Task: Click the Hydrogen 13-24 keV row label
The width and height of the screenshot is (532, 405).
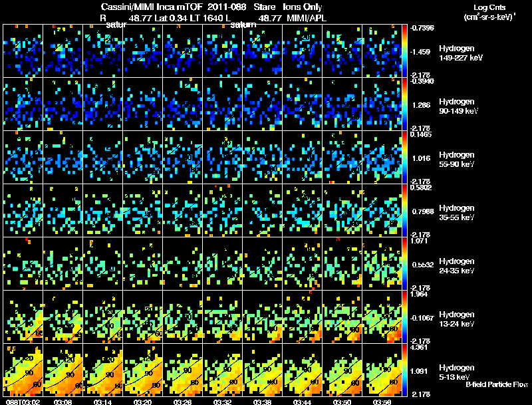Action: point(457,319)
